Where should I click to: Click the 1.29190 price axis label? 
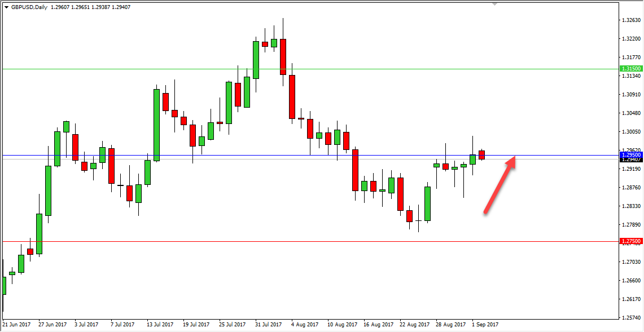631,169
